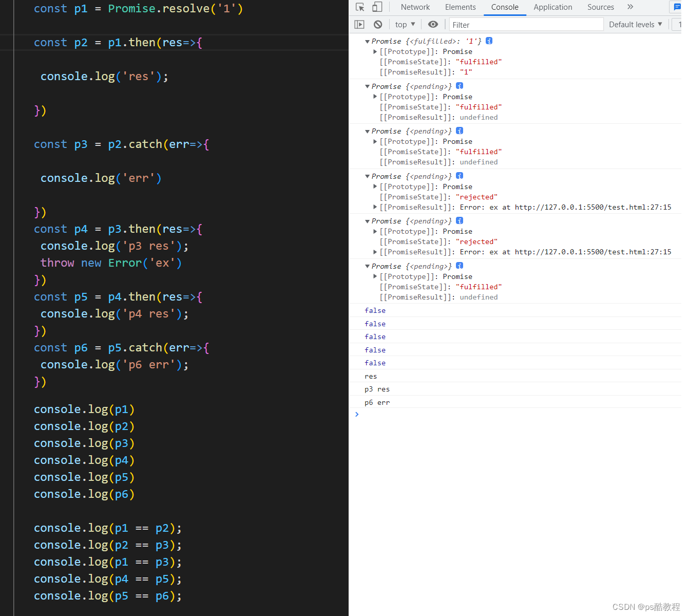Switch to the Elements tab

click(461, 7)
